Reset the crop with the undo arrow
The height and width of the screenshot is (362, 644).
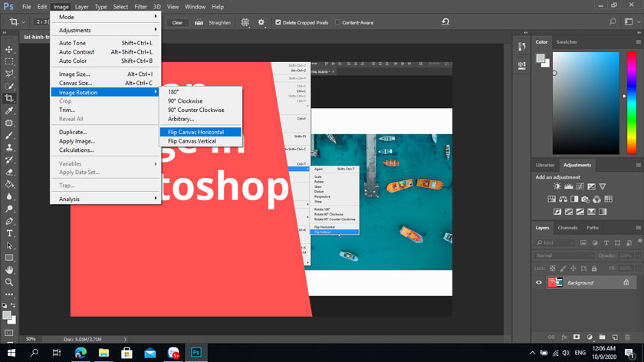pyautogui.click(x=445, y=21)
